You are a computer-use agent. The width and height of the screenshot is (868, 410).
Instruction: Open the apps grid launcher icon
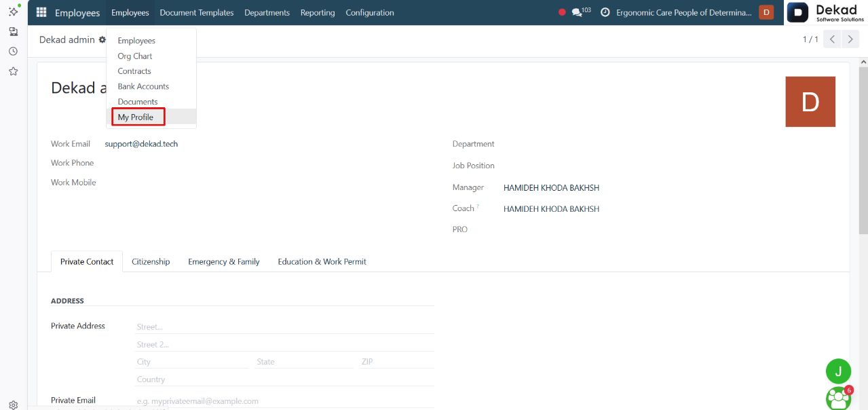pos(41,12)
